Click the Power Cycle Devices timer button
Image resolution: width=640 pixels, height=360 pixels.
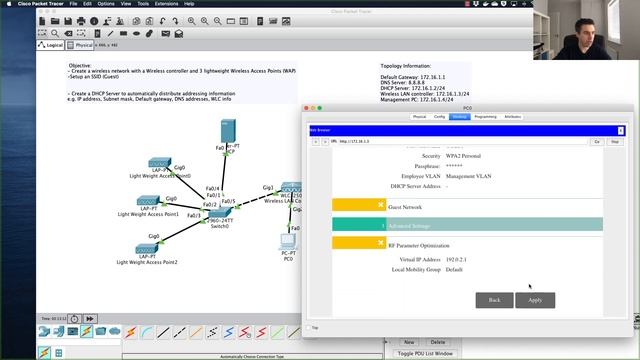coord(74,318)
